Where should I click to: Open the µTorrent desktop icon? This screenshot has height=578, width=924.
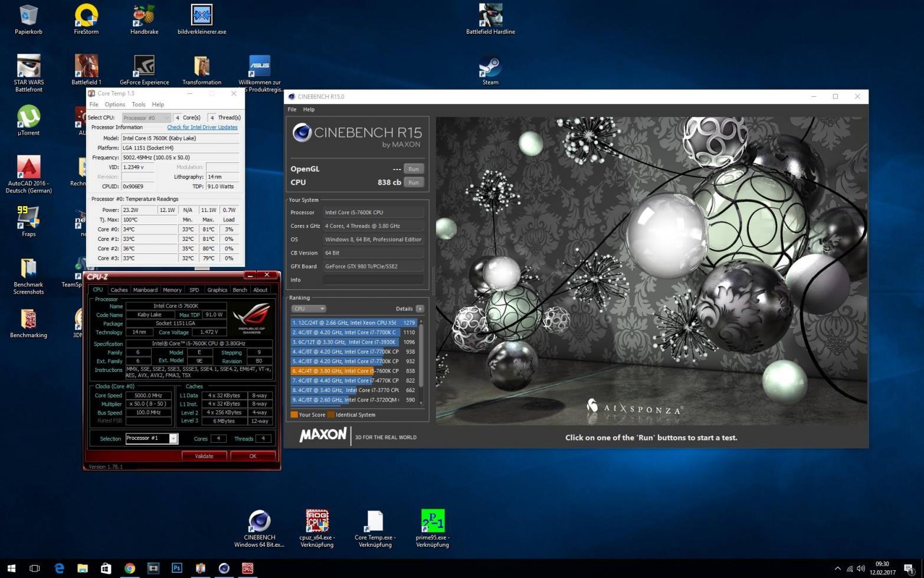(x=28, y=120)
